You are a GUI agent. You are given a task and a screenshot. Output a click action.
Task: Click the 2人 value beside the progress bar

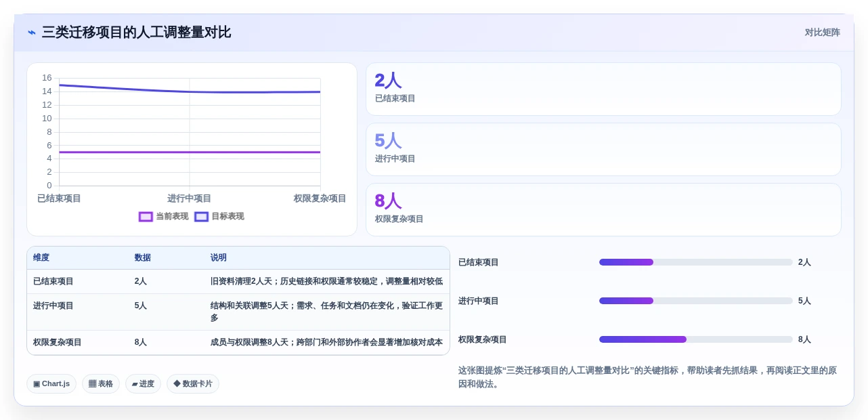click(x=804, y=262)
